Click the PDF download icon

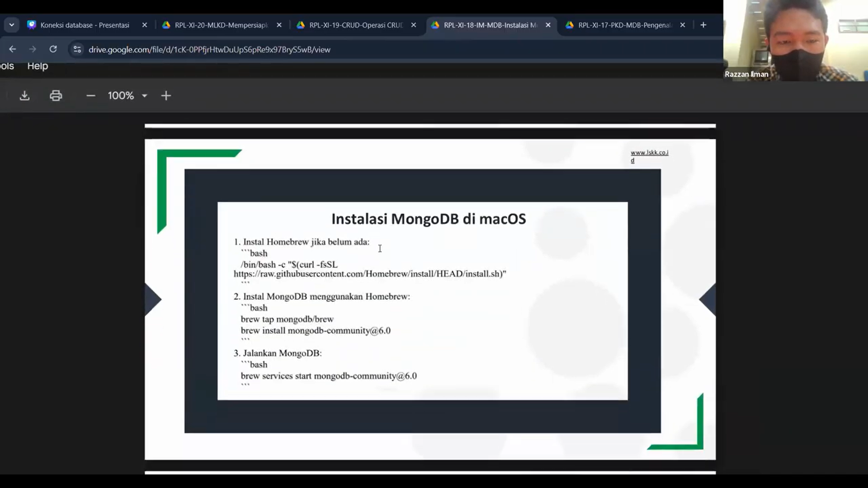[x=25, y=96]
